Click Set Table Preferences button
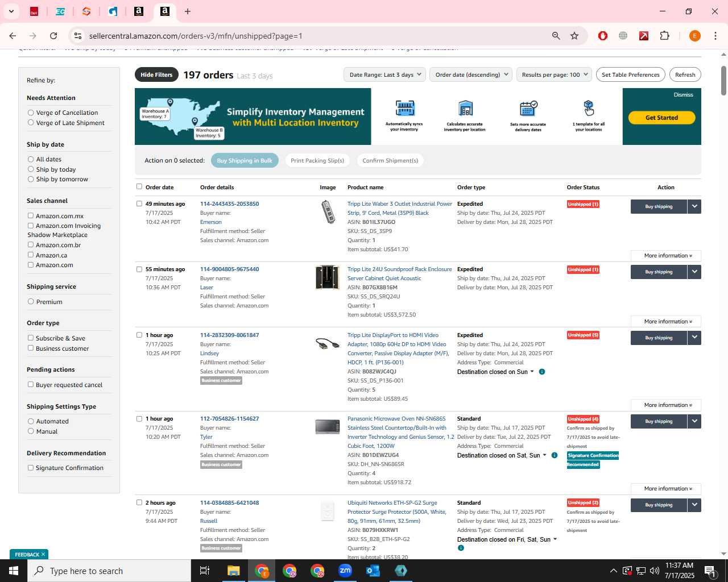 pyautogui.click(x=631, y=74)
